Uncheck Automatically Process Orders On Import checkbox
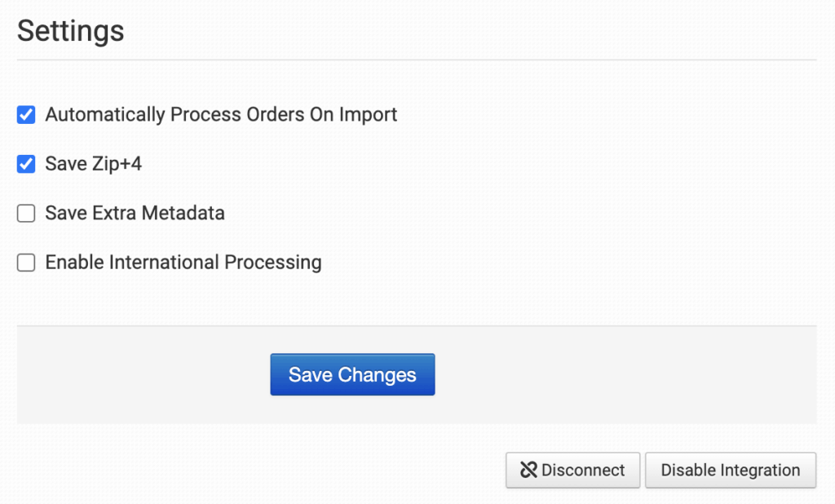835x504 pixels. 26,115
